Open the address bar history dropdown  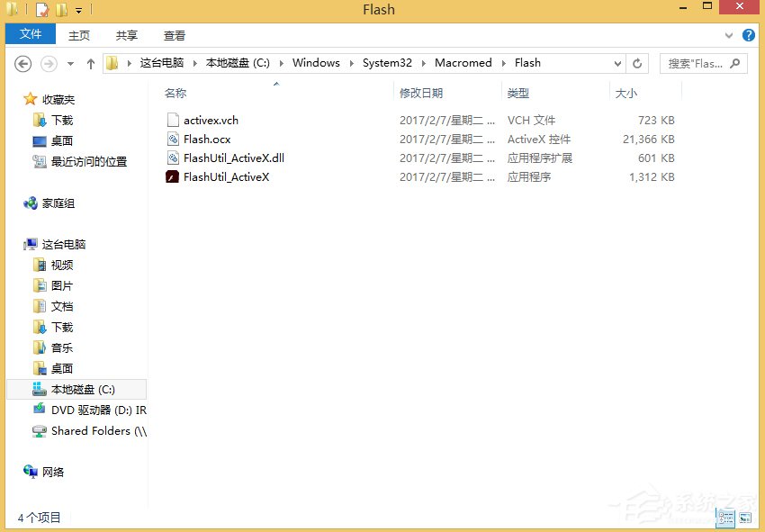pyautogui.click(x=617, y=63)
